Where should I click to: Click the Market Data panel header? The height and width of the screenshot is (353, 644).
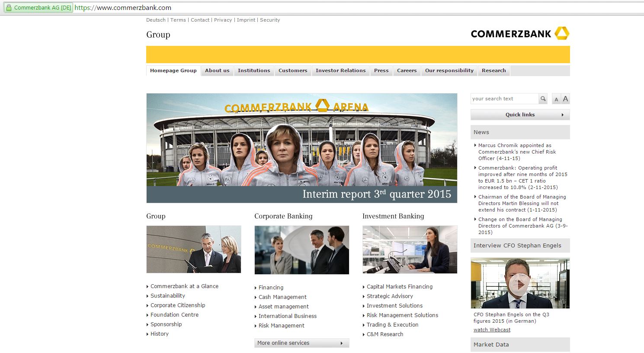520,345
